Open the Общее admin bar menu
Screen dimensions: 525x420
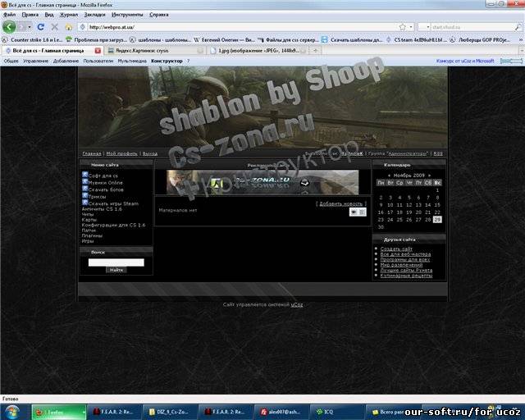11,61
